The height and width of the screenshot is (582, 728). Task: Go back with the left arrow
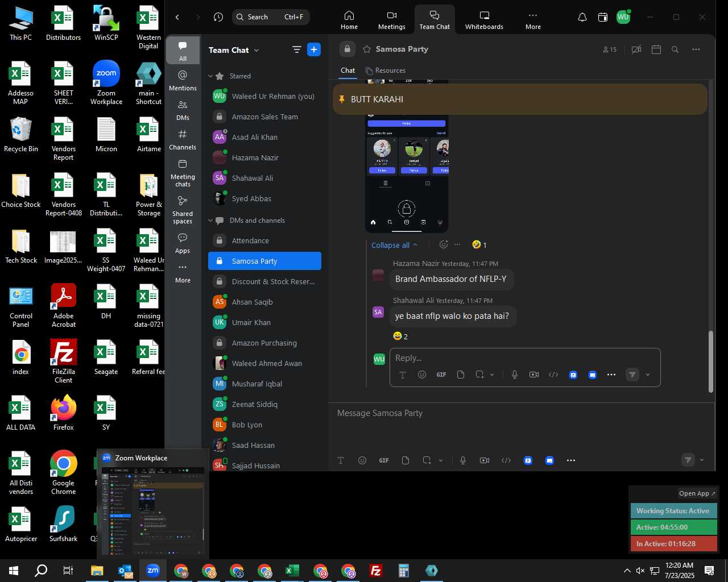click(177, 17)
